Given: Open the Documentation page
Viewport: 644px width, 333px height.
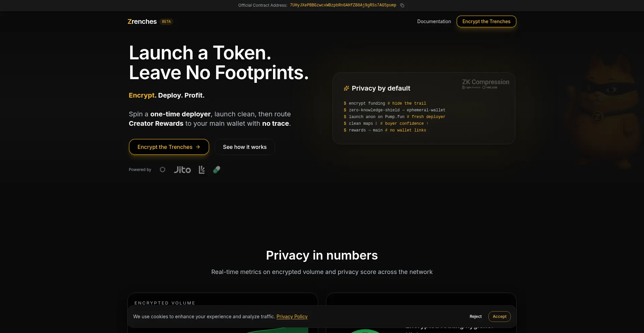Looking at the screenshot, I should [434, 21].
